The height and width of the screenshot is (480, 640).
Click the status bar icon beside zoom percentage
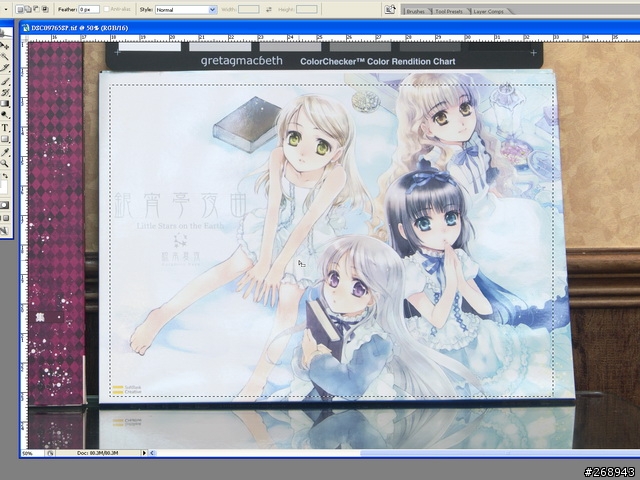point(50,453)
